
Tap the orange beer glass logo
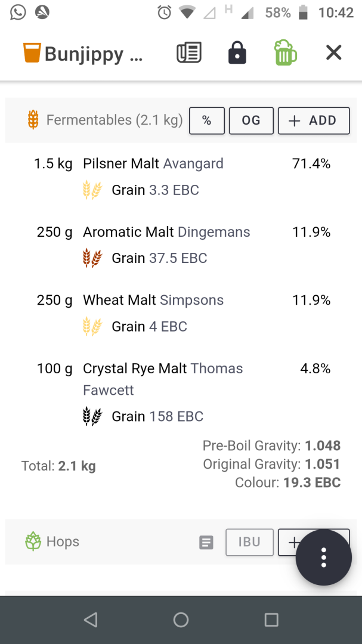tap(31, 53)
